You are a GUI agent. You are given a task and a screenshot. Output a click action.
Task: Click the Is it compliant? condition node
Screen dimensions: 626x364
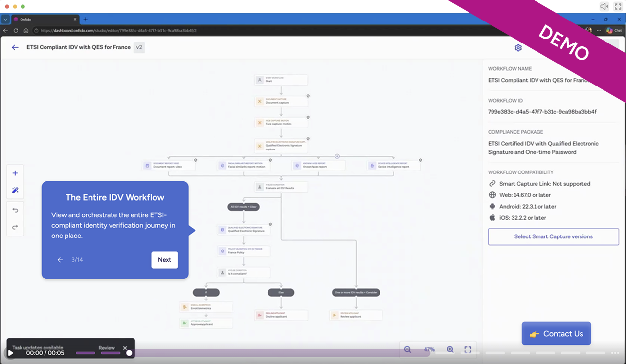tap(244, 272)
